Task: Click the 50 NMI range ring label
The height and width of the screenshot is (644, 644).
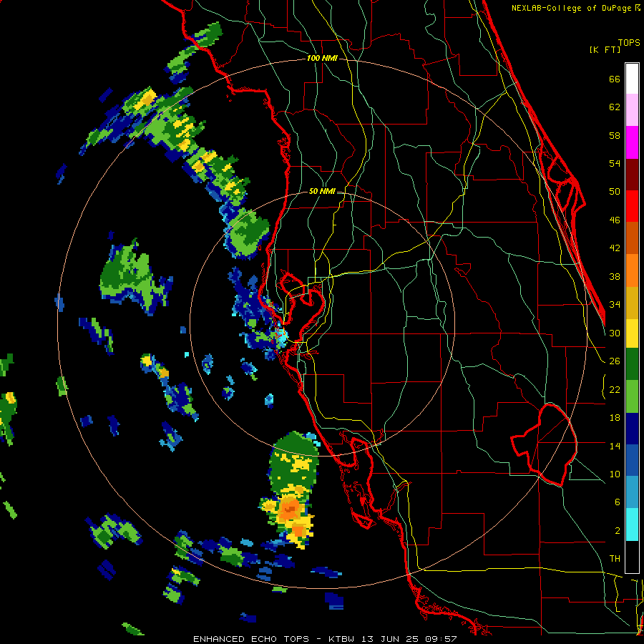Action: point(323,191)
